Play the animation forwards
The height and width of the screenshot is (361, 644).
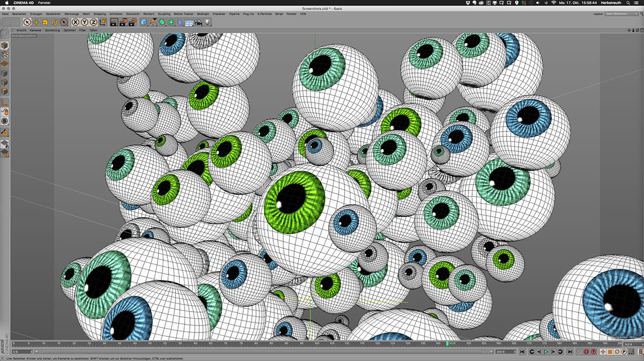(546, 352)
